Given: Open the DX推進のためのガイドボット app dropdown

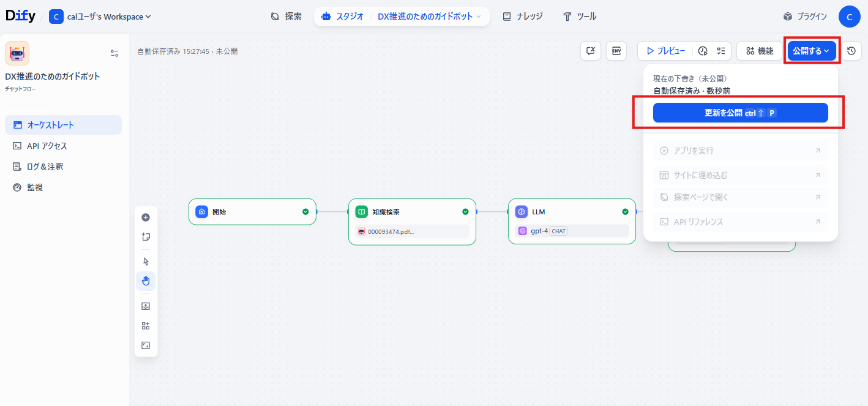Looking at the screenshot, I should click(x=425, y=17).
